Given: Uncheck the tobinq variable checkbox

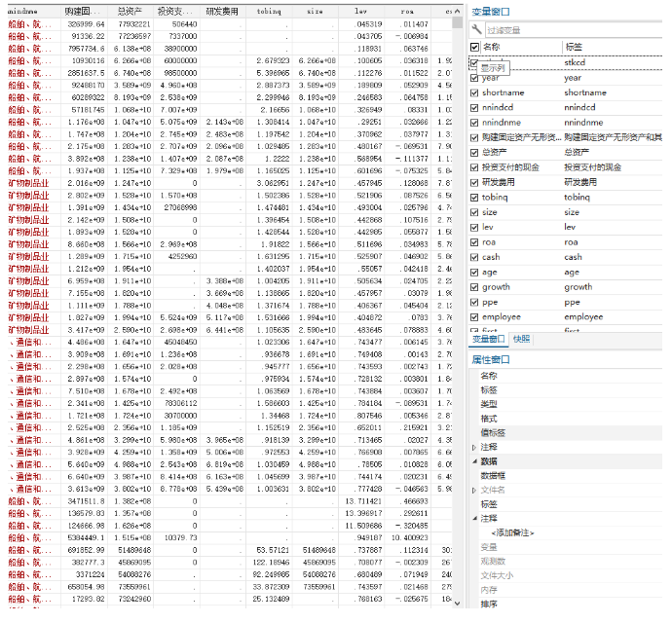Looking at the screenshot, I should [474, 198].
